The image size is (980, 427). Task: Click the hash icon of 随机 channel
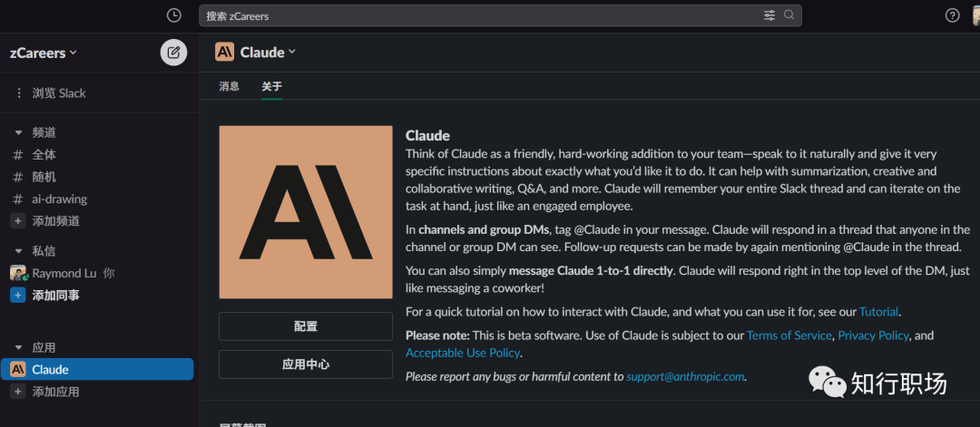click(18, 177)
